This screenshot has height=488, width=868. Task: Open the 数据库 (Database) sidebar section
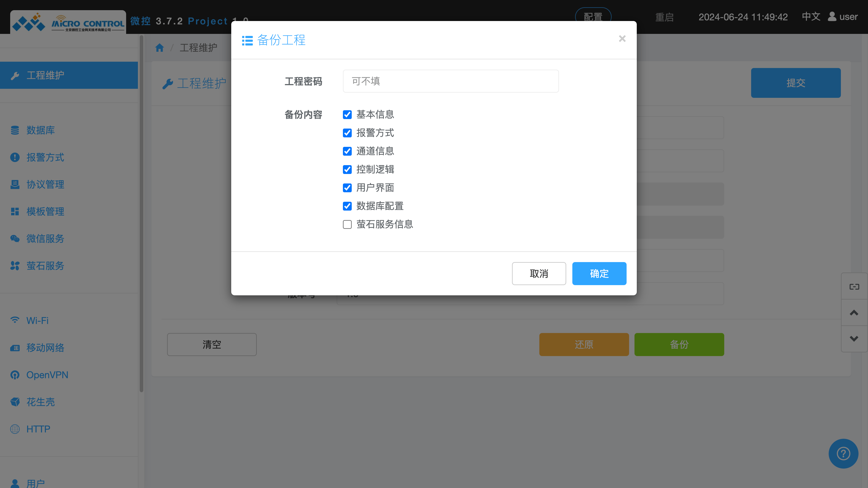click(x=40, y=130)
